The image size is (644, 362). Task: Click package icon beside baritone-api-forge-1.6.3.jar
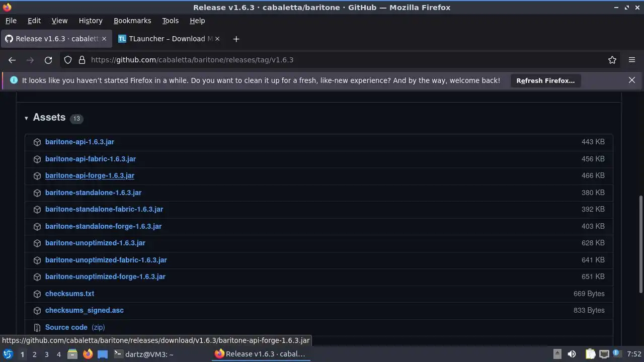37,176
